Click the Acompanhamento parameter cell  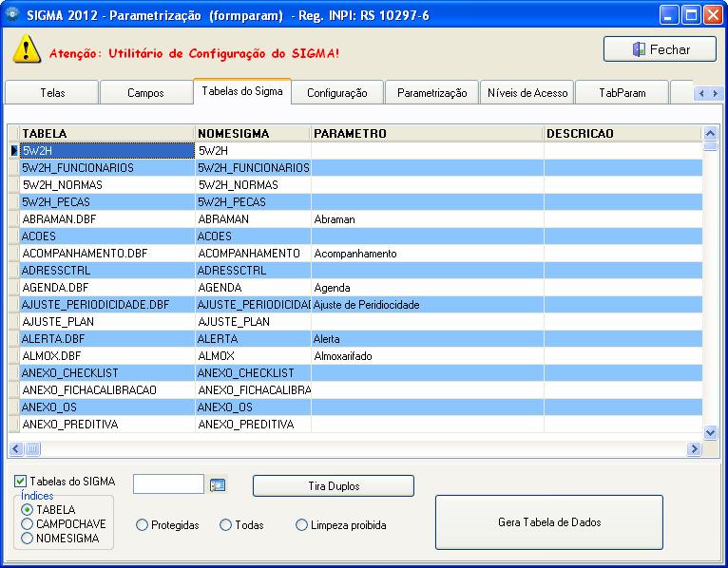click(427, 254)
